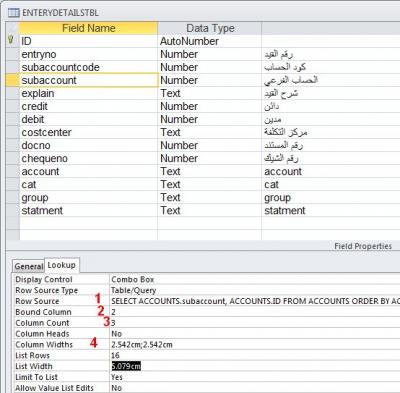Select the cat field name cell

[x=88, y=184]
